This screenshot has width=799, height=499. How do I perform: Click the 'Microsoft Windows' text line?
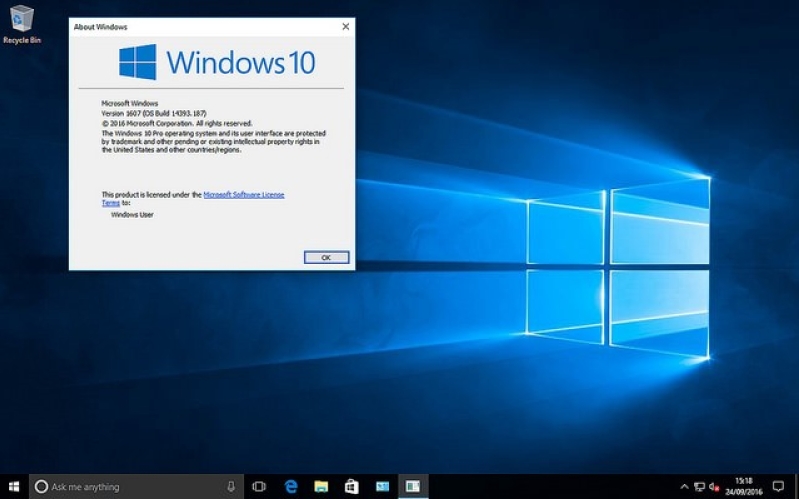(x=130, y=103)
